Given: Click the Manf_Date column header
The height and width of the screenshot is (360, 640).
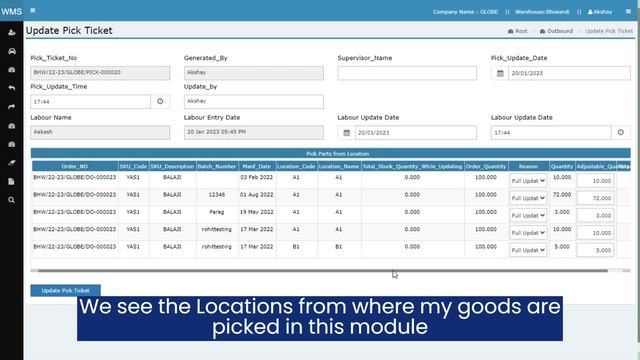Looking at the screenshot, I should point(257,167).
